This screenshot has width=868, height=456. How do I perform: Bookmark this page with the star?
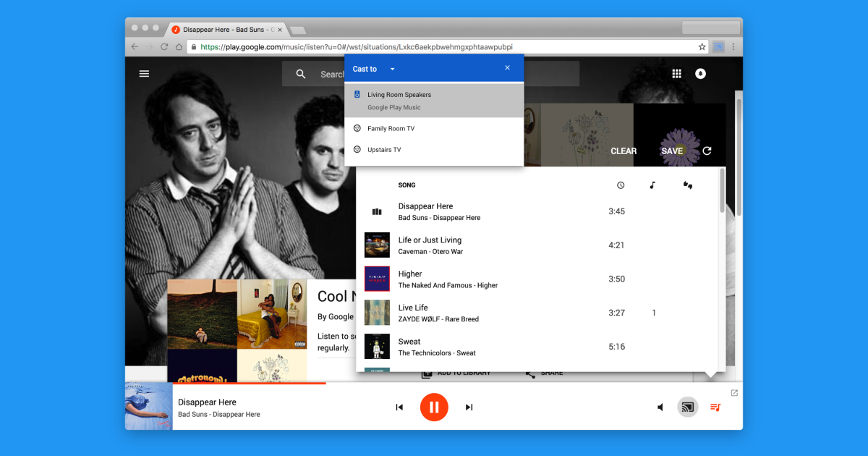(x=702, y=47)
